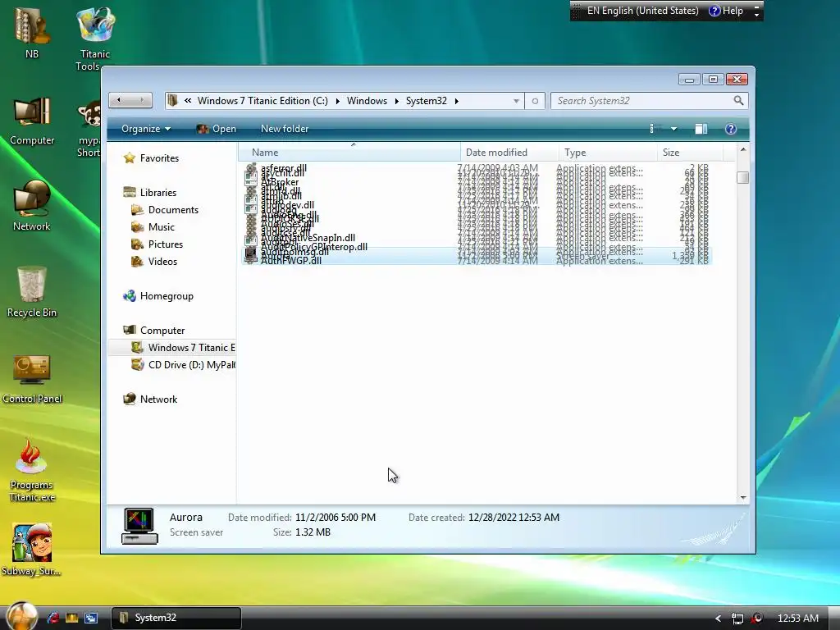Open the Organize dropdown menu
Screen dimensions: 840x630
146,129
